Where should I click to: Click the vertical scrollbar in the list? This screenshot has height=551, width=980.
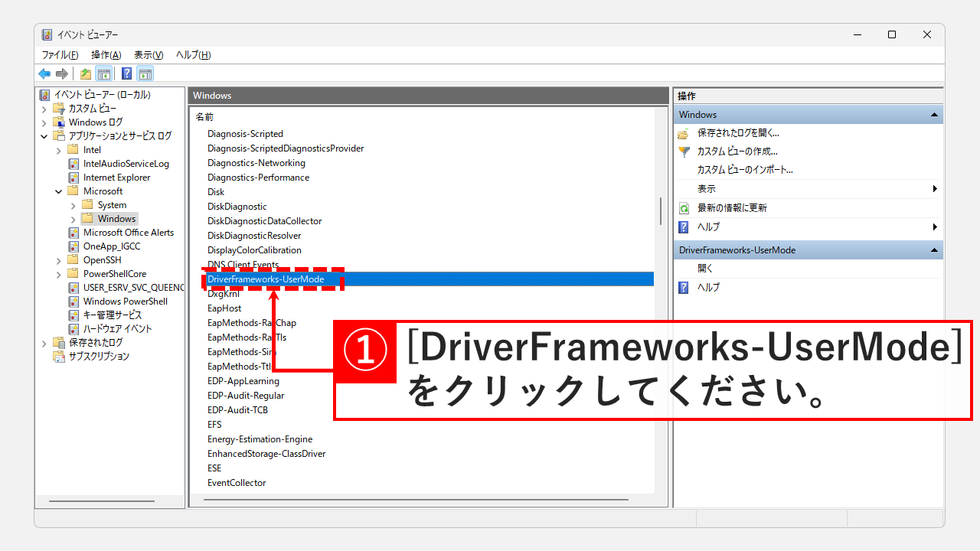click(x=660, y=210)
